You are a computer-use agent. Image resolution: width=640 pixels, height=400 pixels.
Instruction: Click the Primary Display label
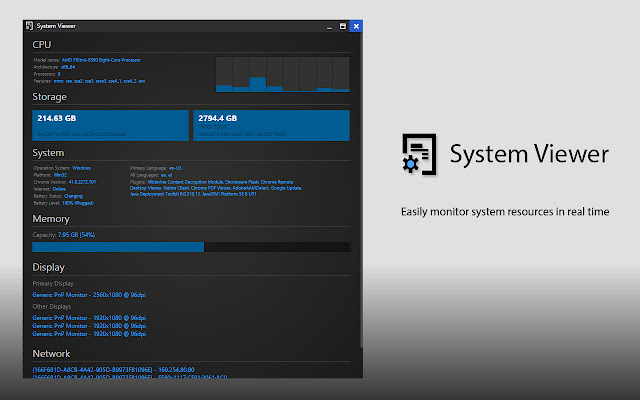coord(53,283)
